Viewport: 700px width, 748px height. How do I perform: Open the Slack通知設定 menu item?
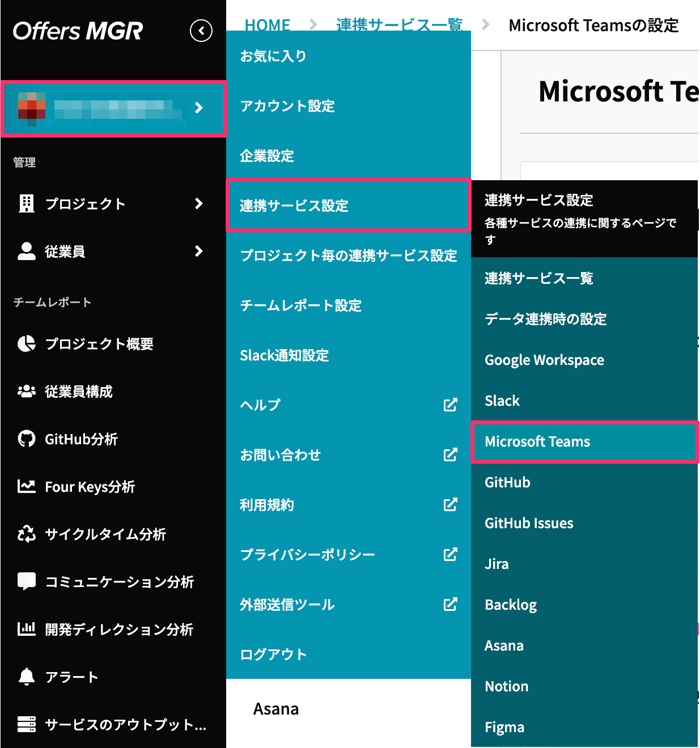pos(285,355)
